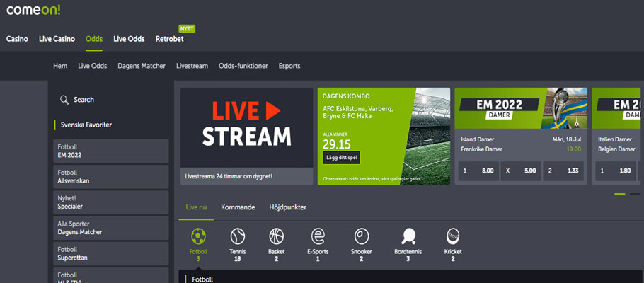Open Fotboll EM 2022 sidebar item
The height and width of the screenshot is (283, 644).
coord(111,151)
